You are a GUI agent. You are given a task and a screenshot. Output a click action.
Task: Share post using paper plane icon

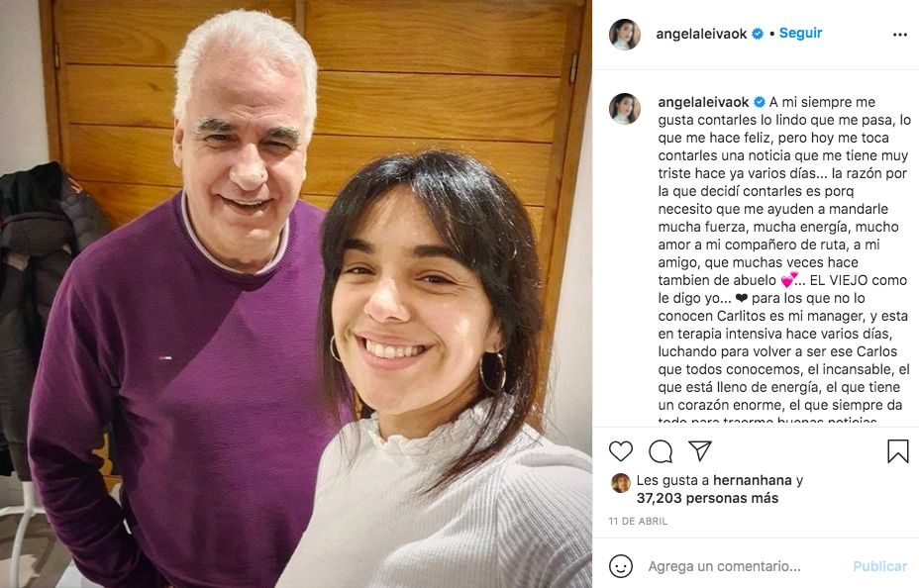pos(700,450)
